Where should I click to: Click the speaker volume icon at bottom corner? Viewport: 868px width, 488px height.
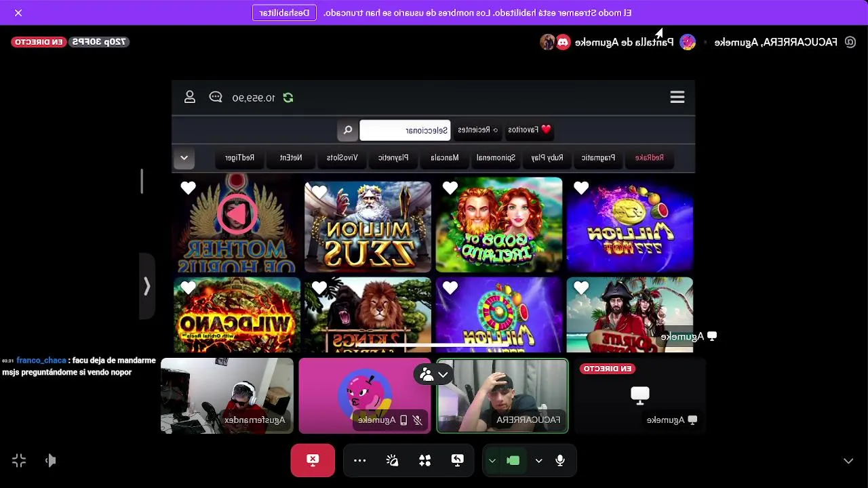click(51, 461)
